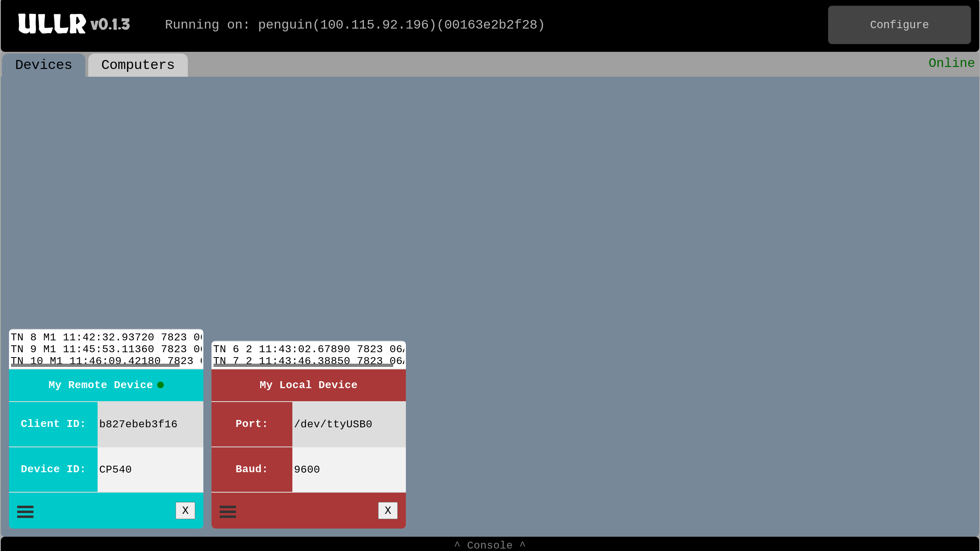
Task: Open the Configure button
Action: (x=899, y=25)
